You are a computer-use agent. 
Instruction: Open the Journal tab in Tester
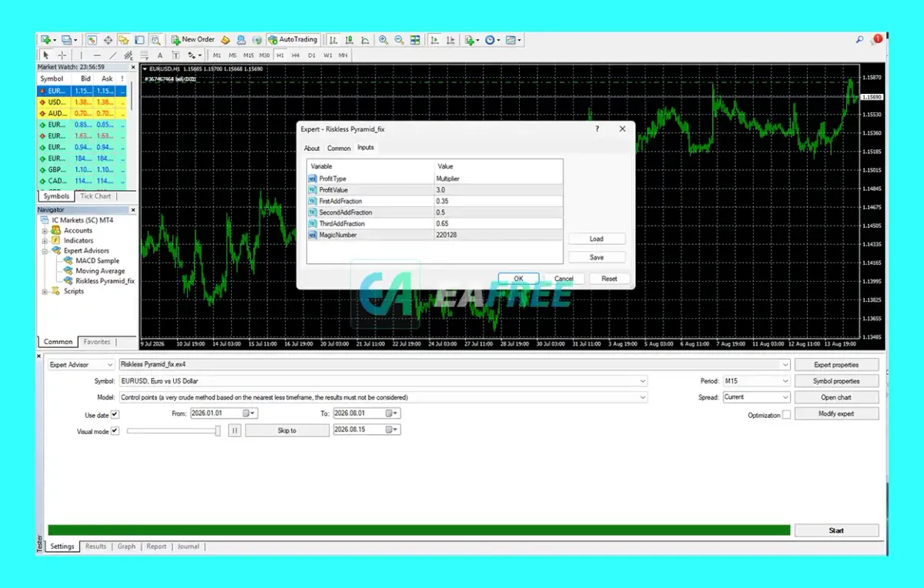coord(189,546)
